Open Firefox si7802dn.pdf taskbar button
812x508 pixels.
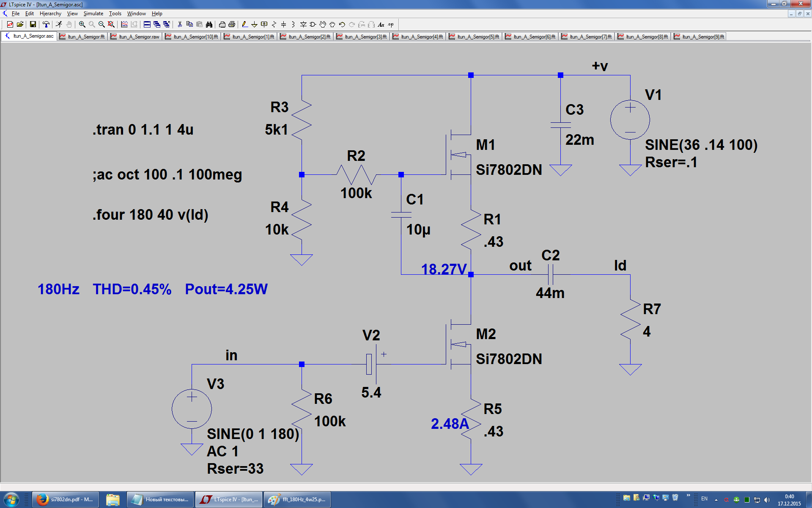pos(66,500)
